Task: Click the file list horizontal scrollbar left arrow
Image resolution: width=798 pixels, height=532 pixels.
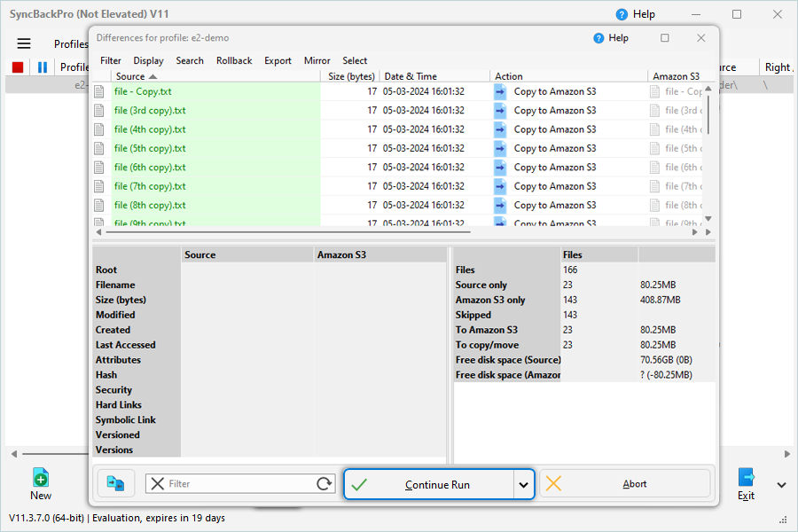Action: 98,232
